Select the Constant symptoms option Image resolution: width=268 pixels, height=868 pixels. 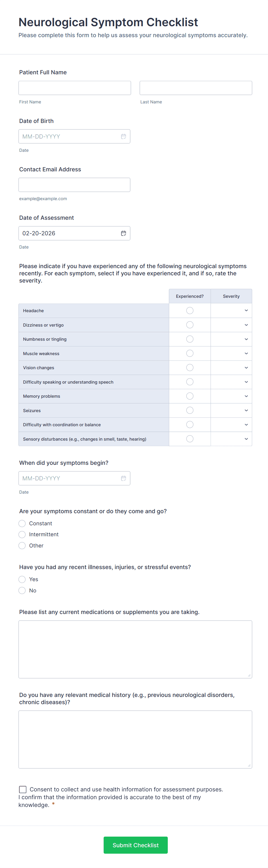pos(22,523)
